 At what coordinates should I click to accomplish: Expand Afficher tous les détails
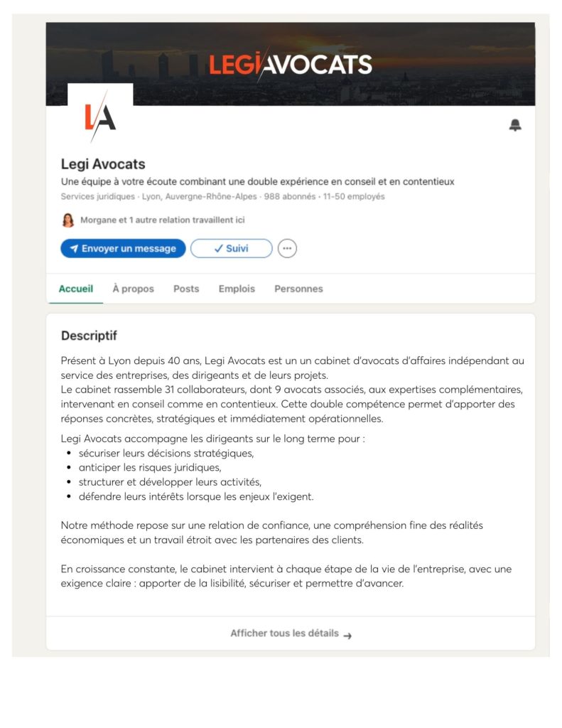pyautogui.click(x=285, y=633)
